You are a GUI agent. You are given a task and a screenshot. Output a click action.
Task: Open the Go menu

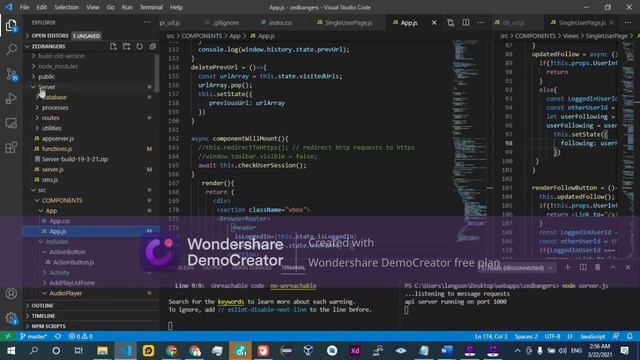(110, 7)
